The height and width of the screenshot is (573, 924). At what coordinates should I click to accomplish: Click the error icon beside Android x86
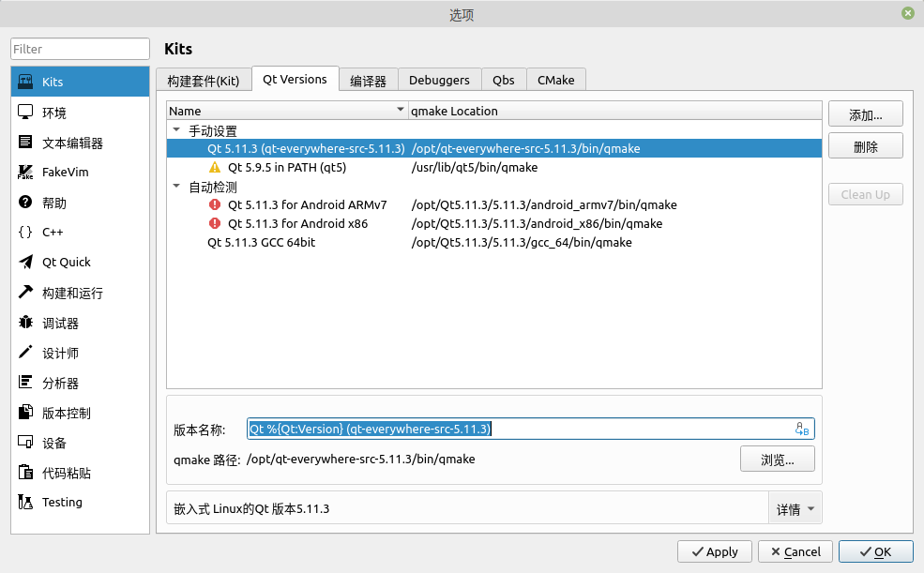click(215, 223)
